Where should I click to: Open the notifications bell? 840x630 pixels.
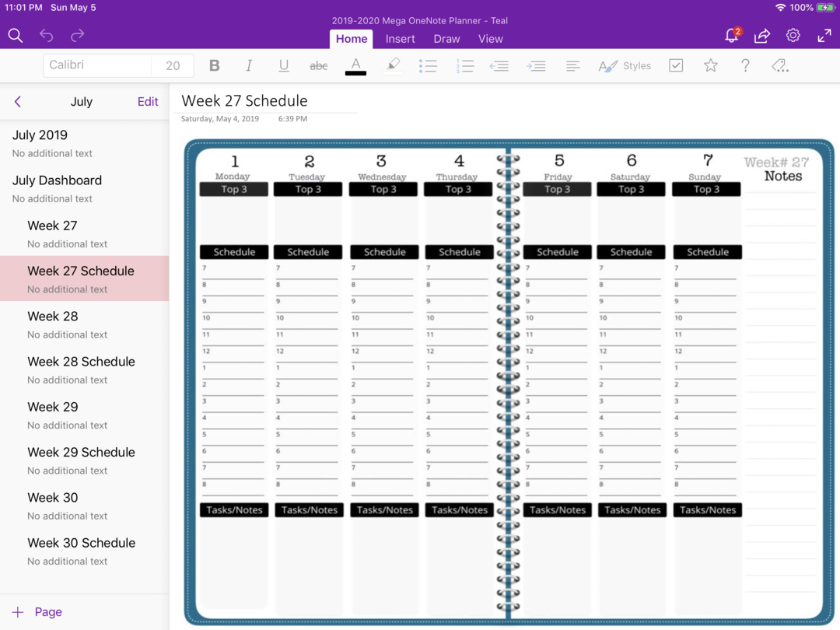click(731, 36)
